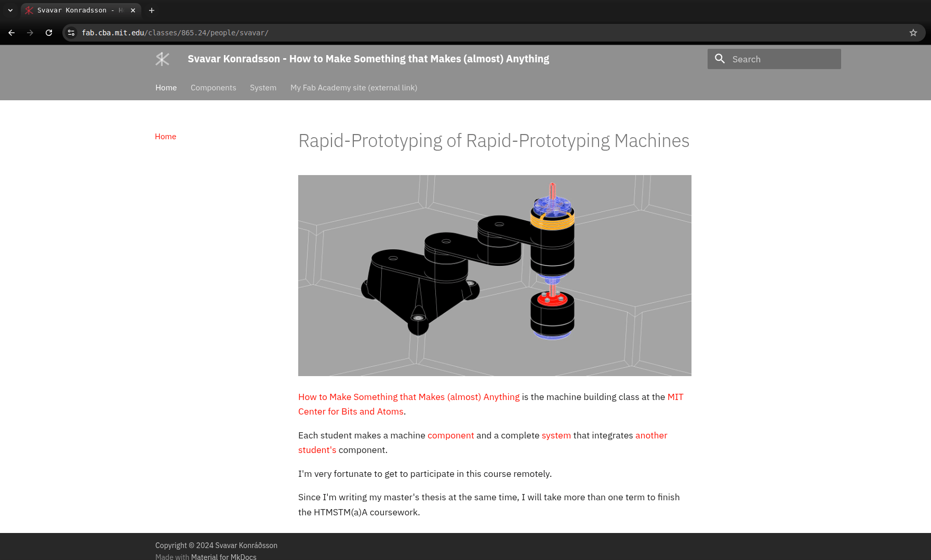
Task: Click the robot arm rendering image
Action: (494, 275)
